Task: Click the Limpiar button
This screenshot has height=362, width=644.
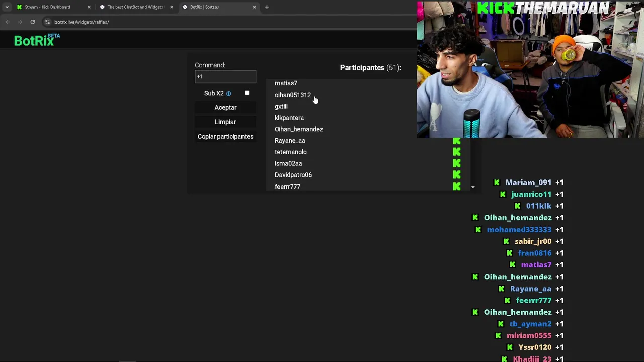Action: tap(225, 122)
